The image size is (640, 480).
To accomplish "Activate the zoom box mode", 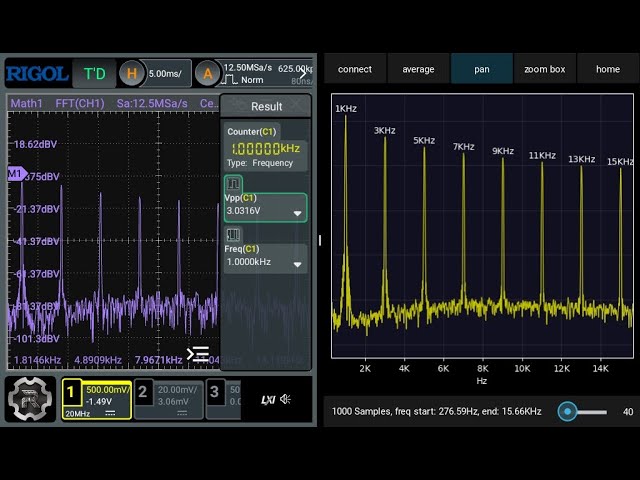I will pyautogui.click(x=544, y=69).
